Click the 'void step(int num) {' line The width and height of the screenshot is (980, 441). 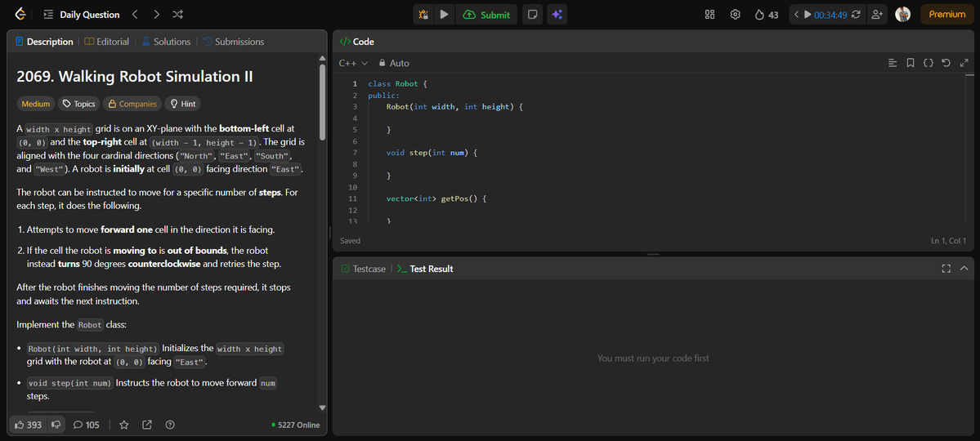(x=432, y=153)
